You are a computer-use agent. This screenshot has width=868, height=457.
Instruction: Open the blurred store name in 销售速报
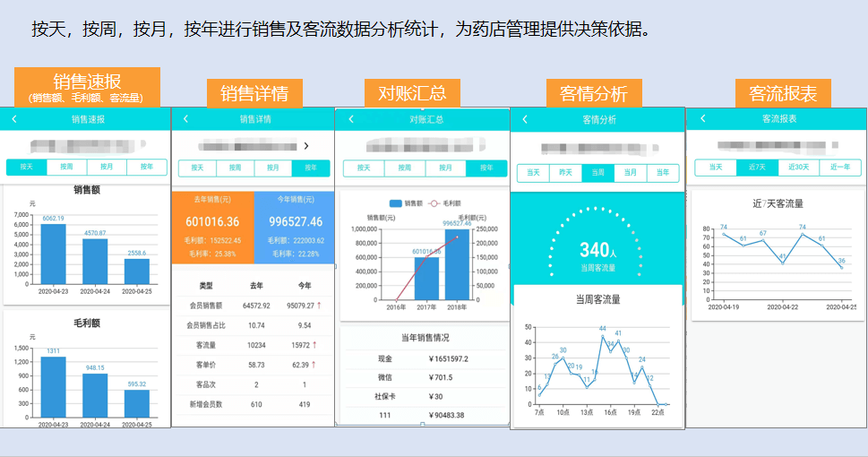click(x=85, y=143)
